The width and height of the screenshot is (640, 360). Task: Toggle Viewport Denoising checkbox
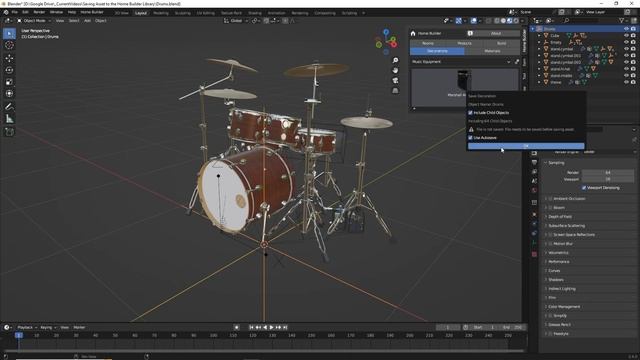(584, 188)
